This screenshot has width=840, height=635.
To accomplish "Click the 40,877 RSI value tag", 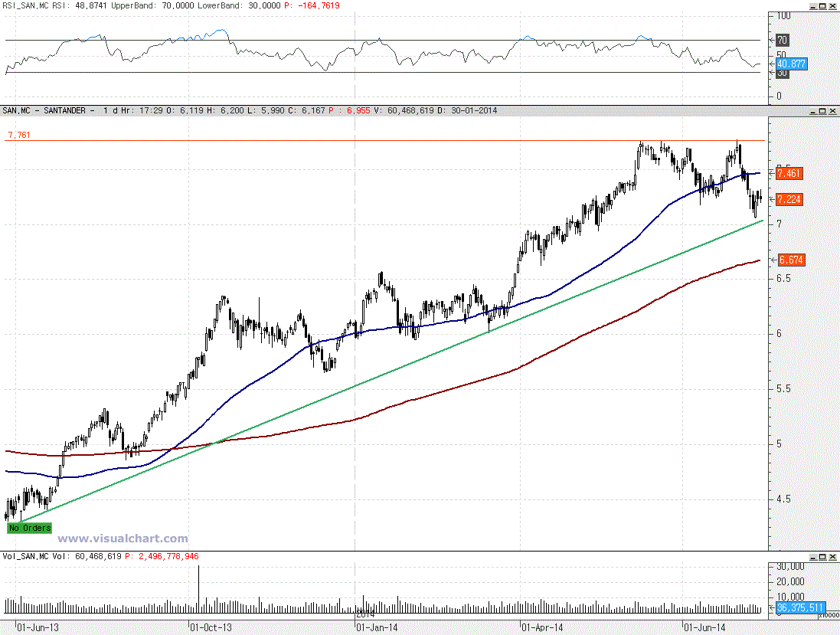I will click(x=791, y=64).
